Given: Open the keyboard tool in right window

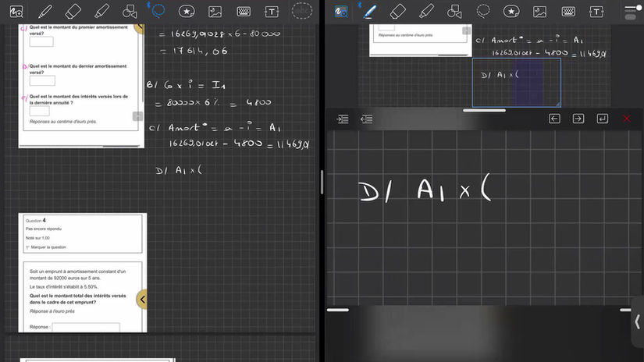Looking at the screenshot, I should 568,12.
